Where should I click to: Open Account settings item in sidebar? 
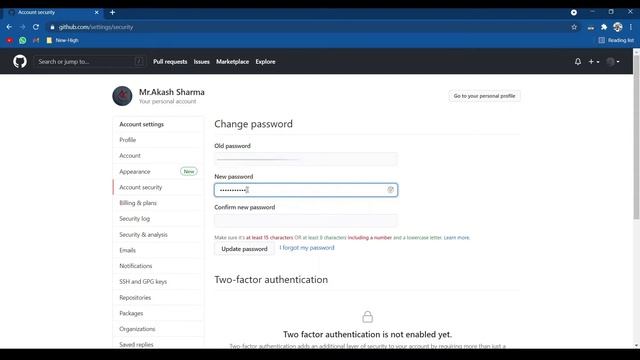(158, 156)
